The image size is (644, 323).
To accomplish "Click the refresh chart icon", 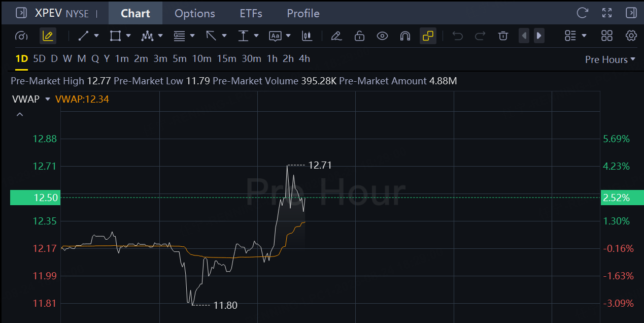I will 582,13.
